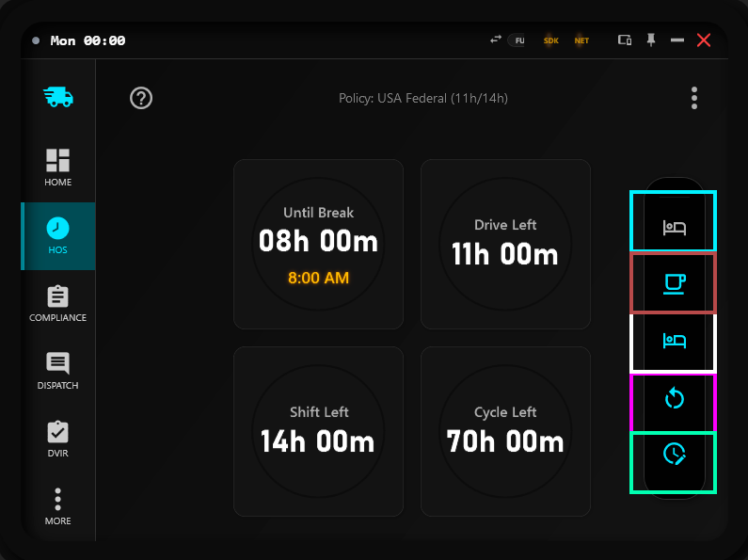Image resolution: width=748 pixels, height=560 pixels.
Task: Select the Until Break 08h 00m gauge
Action: click(318, 244)
